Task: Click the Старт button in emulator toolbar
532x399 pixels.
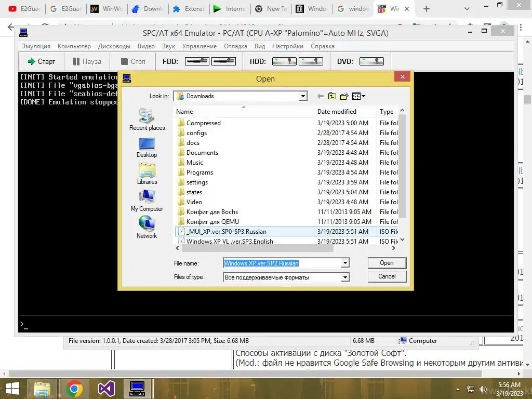Action: (42, 61)
